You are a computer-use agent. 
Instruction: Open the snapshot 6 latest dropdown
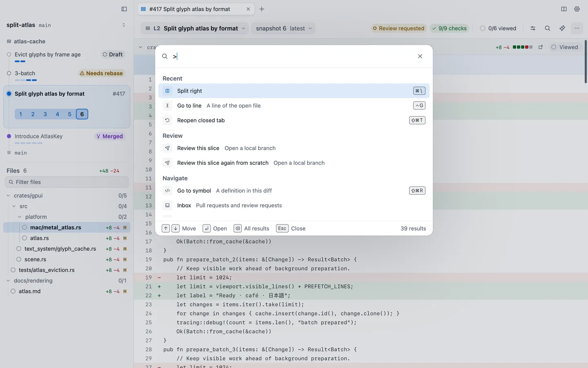(284, 28)
